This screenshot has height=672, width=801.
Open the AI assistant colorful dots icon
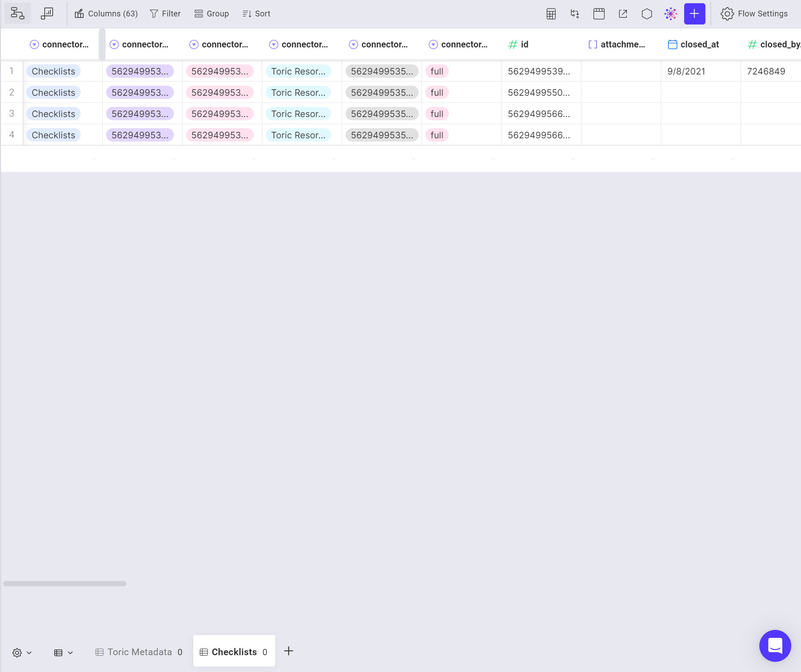671,14
